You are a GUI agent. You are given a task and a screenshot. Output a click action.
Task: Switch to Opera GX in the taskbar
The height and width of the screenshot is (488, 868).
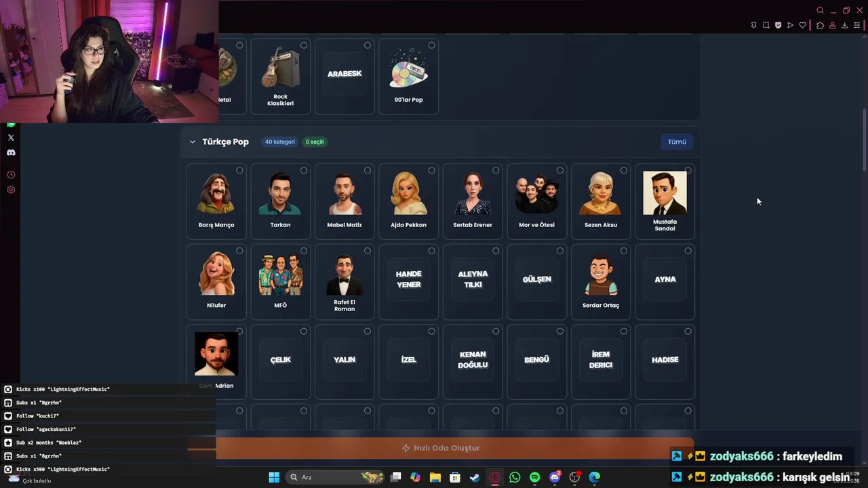[x=495, y=477]
